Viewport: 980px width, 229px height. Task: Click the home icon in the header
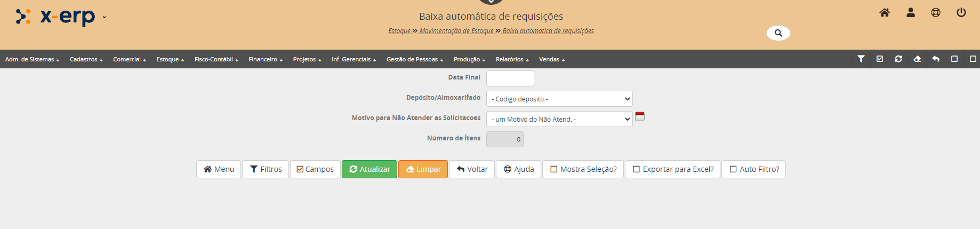point(885,13)
